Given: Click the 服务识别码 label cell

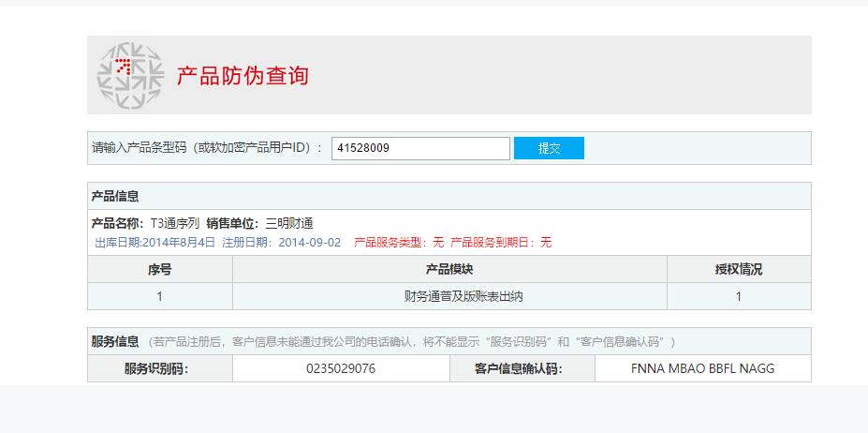Looking at the screenshot, I should point(160,368).
